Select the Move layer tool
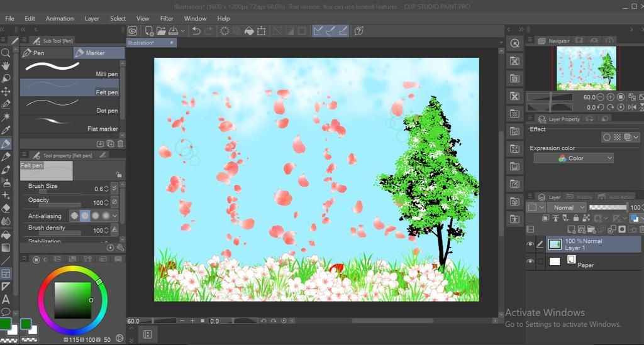This screenshot has height=345, width=644. 6,92
